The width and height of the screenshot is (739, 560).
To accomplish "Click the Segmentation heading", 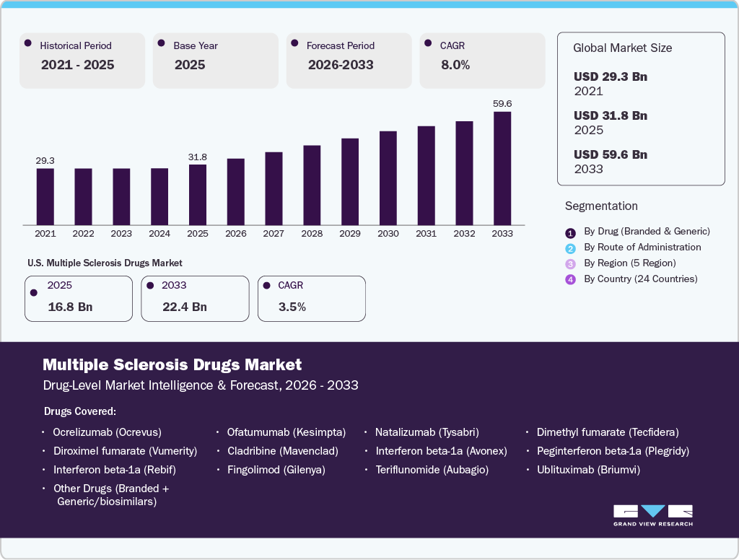I will (x=601, y=206).
